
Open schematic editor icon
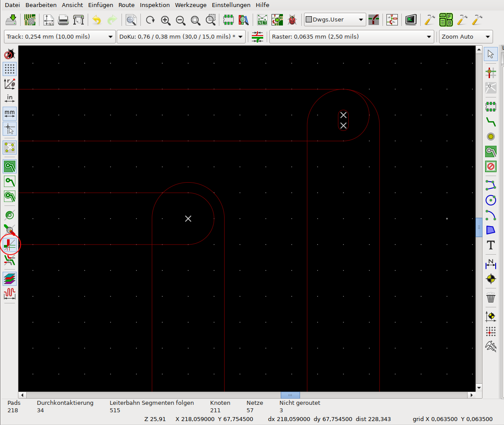392,20
